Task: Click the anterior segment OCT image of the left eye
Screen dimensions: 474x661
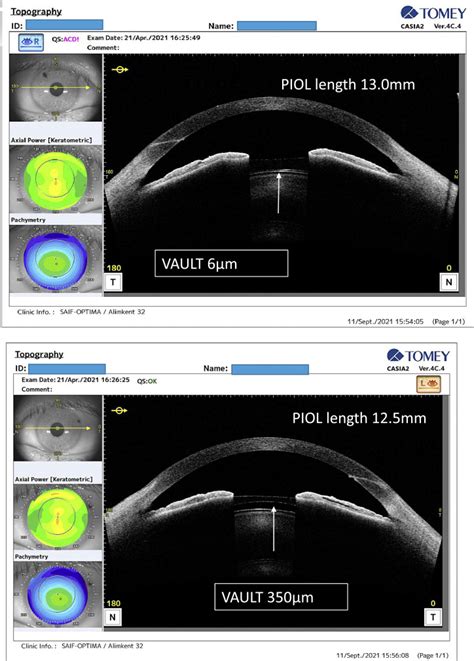Action: pos(273,511)
